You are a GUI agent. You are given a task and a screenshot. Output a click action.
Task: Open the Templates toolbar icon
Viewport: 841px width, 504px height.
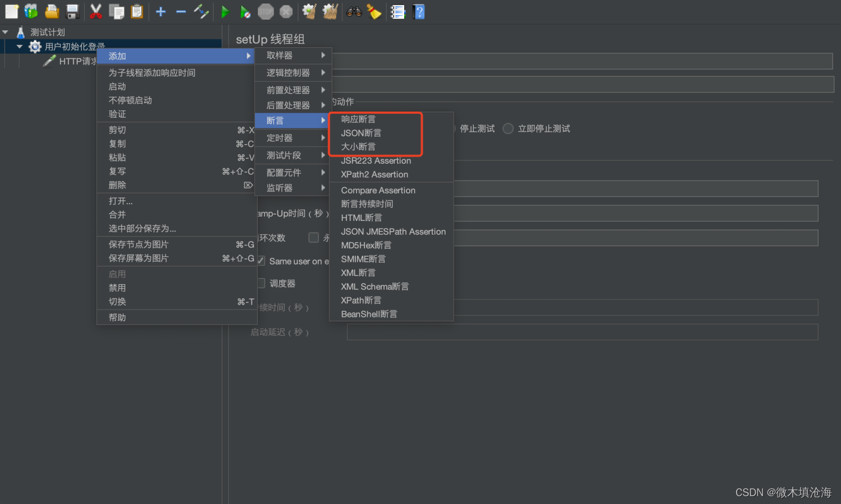(31, 11)
